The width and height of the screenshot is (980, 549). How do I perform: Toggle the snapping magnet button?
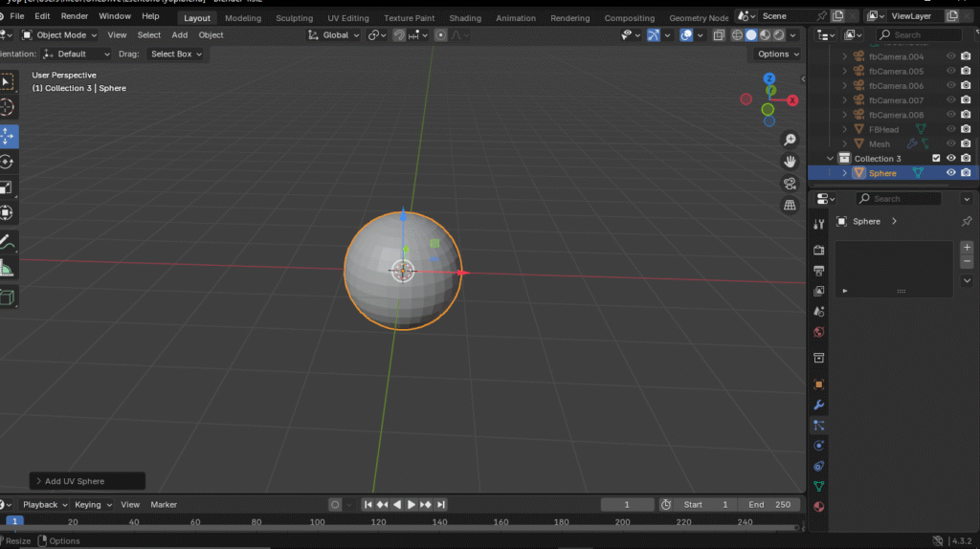(399, 35)
